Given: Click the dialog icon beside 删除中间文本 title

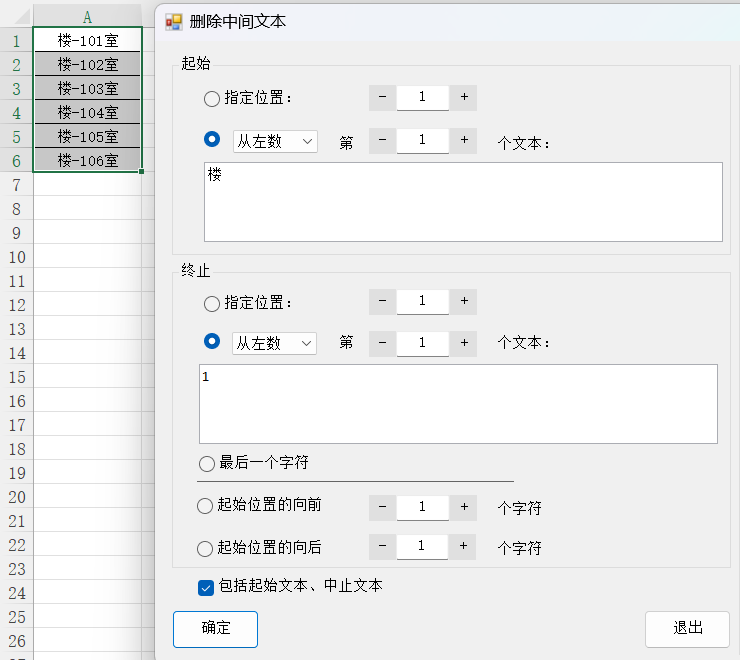Looking at the screenshot, I should click(174, 22).
